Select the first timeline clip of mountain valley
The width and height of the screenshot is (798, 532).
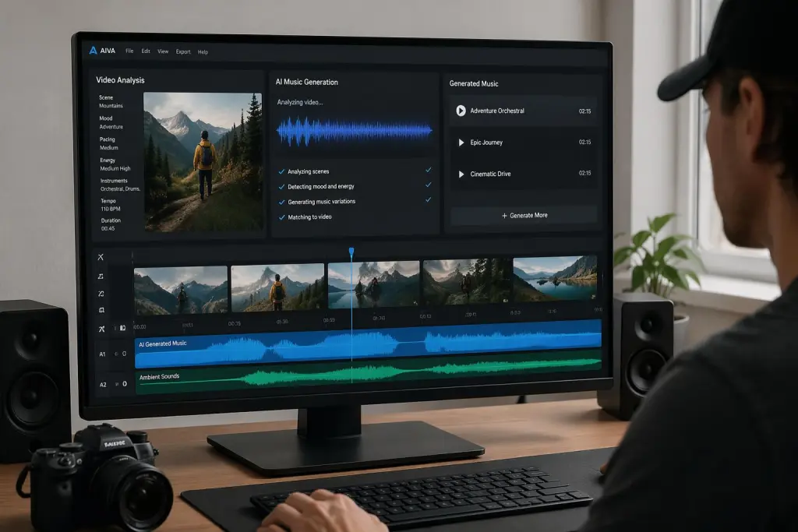click(181, 290)
